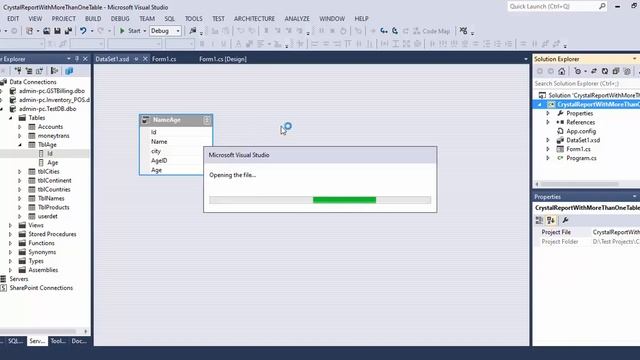Screen dimensions: 640x360
Task: Click the Property Pages wrench icon
Action: [x=565, y=220]
